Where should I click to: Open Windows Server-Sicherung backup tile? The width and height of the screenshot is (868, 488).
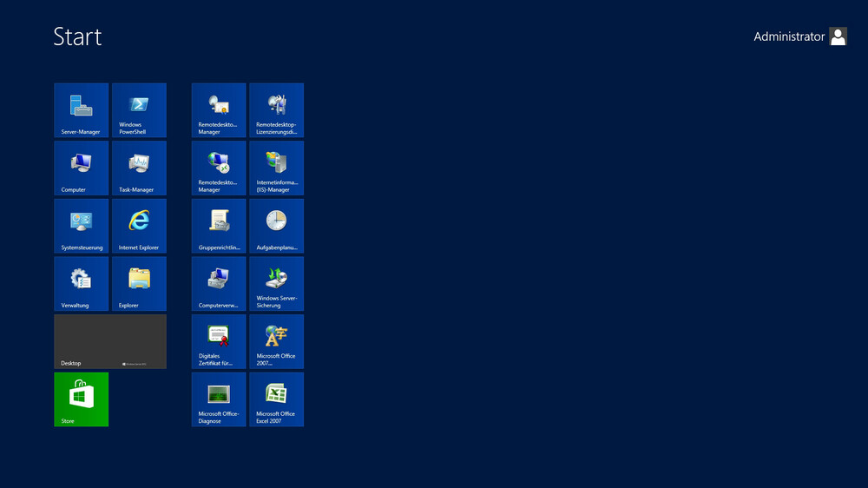point(276,283)
